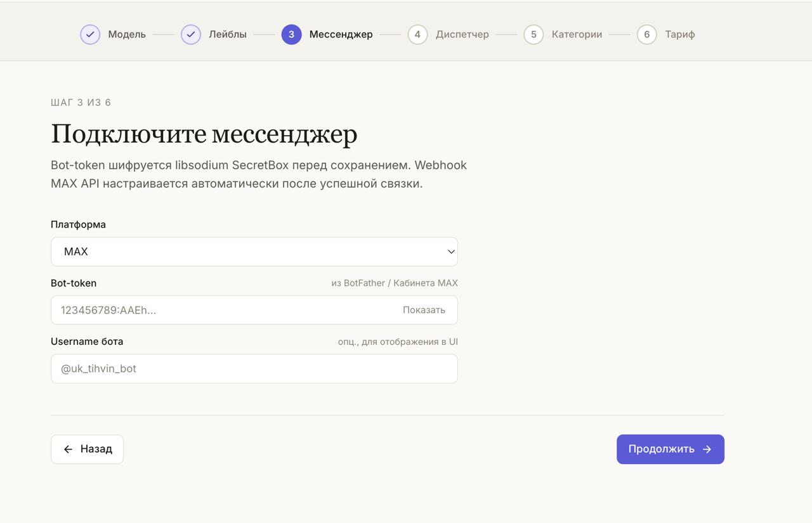Focus the Username бота input field
This screenshot has width=812, height=523.
pos(254,368)
